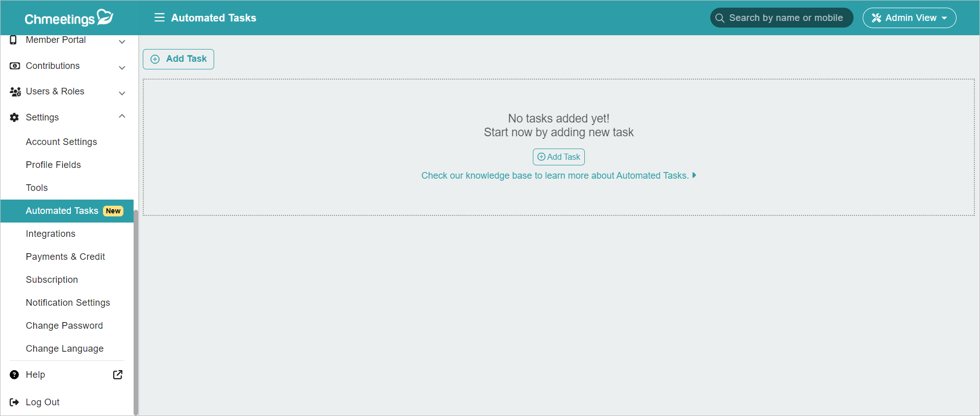Click the Log Out arrow icon
980x416 pixels.
14,402
